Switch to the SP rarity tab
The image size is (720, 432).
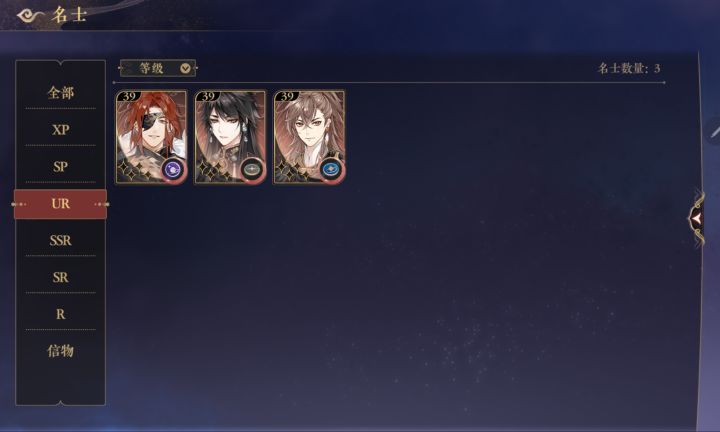pyautogui.click(x=61, y=166)
